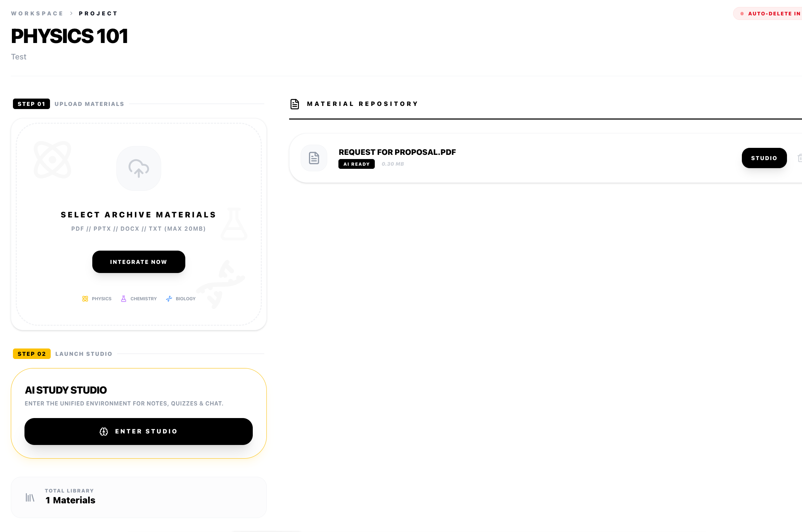This screenshot has width=802, height=532.
Task: Click the AI Ready status badge
Action: 356,164
